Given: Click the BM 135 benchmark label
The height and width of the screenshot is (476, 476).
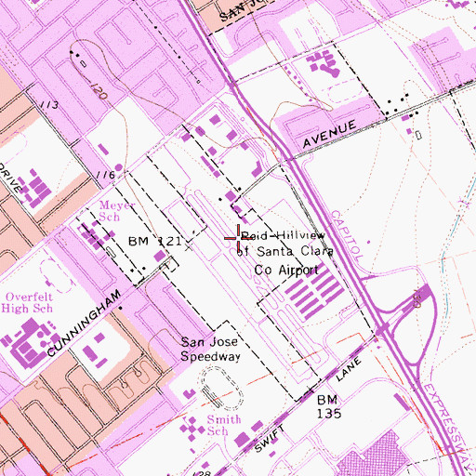Looking at the screenshot, I should (329, 406).
